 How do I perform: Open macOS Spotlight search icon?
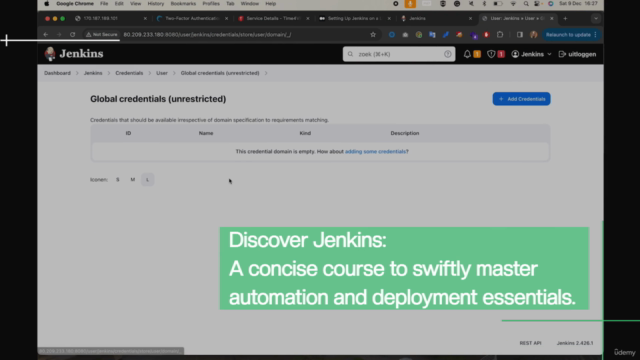526,4
